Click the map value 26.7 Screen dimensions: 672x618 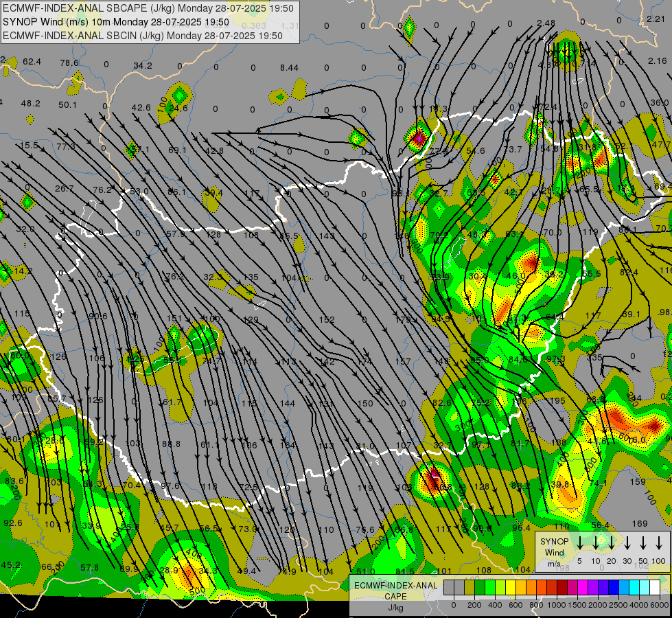click(65, 188)
